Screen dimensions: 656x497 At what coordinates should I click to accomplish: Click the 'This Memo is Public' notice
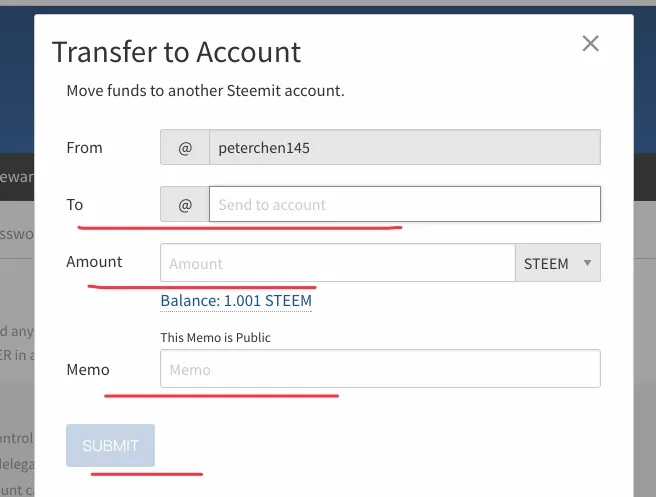(x=215, y=338)
